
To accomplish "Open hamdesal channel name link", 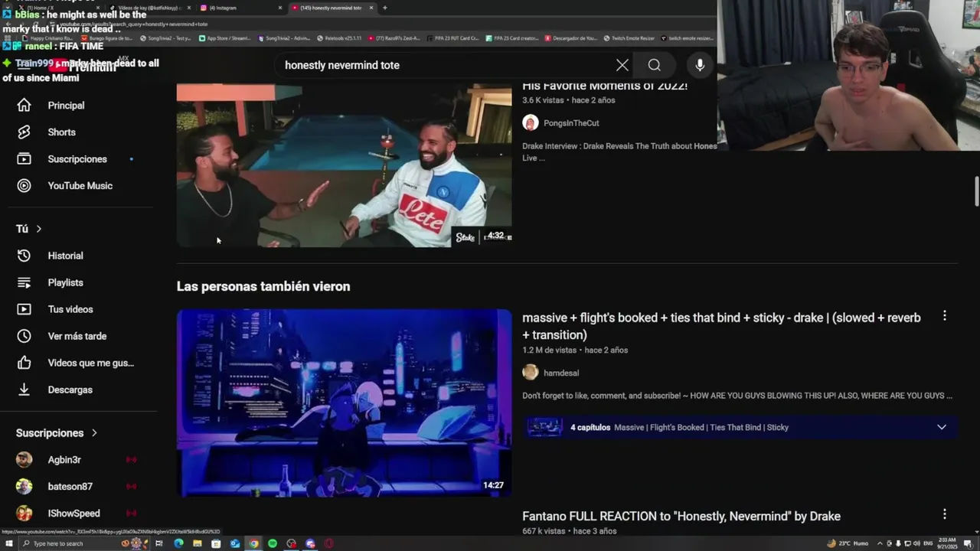I will [561, 373].
